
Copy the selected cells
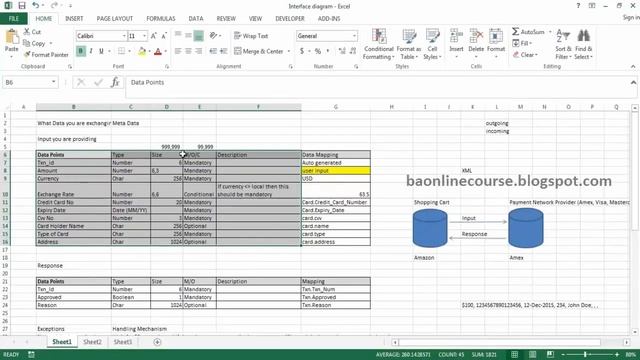click(x=34, y=43)
